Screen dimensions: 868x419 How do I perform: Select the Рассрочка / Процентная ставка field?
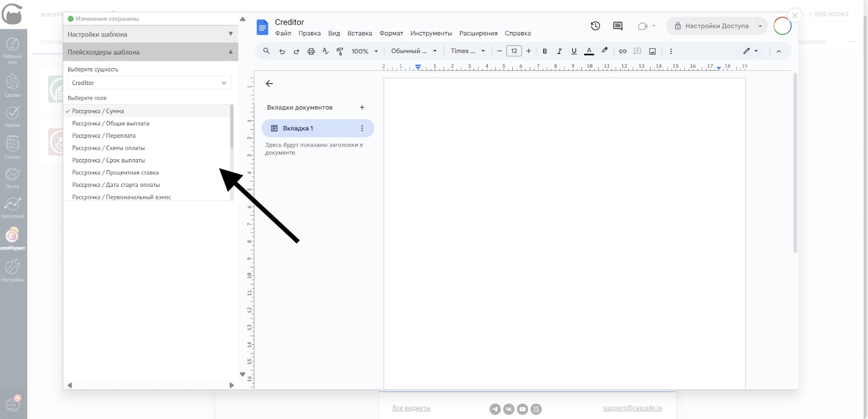coord(147,173)
